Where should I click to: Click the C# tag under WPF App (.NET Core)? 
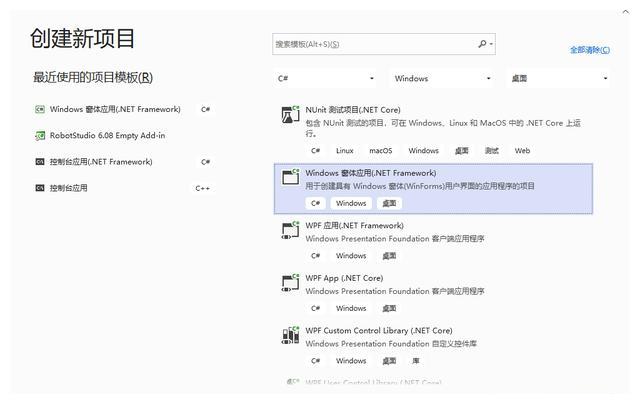point(315,309)
